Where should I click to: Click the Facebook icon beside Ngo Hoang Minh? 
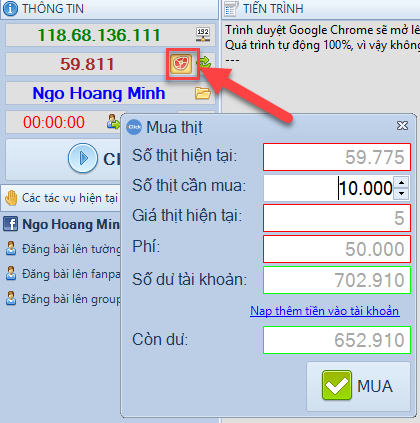(x=10, y=224)
